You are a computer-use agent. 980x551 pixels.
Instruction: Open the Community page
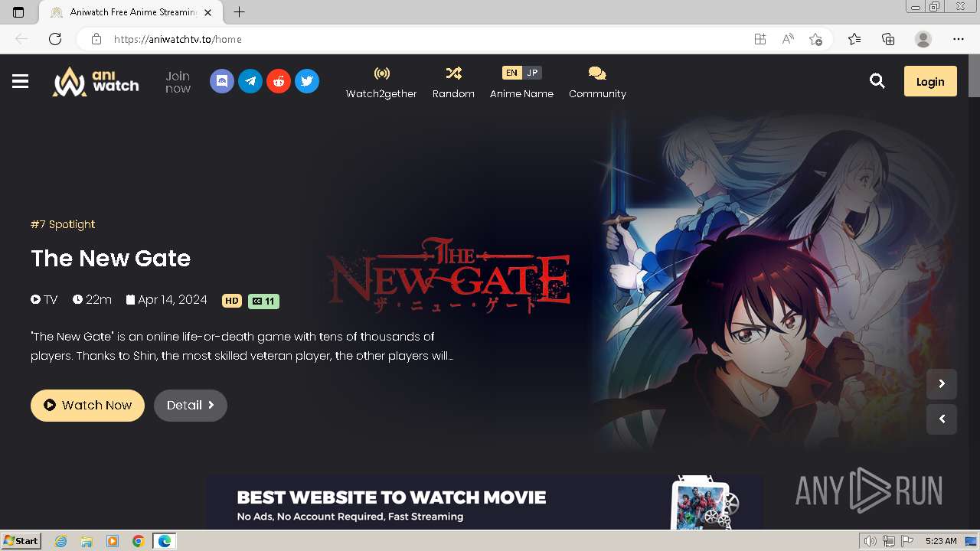(597, 83)
